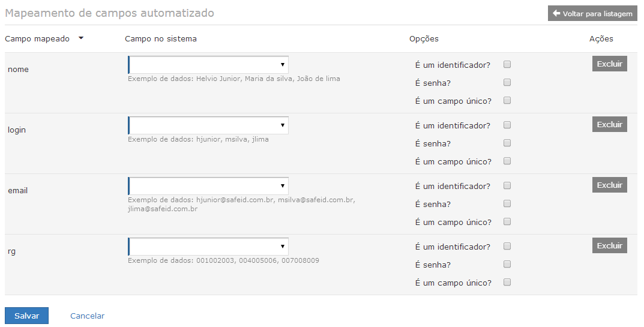Tick 'É um campo único?' for login
644x327 pixels.
tap(507, 161)
